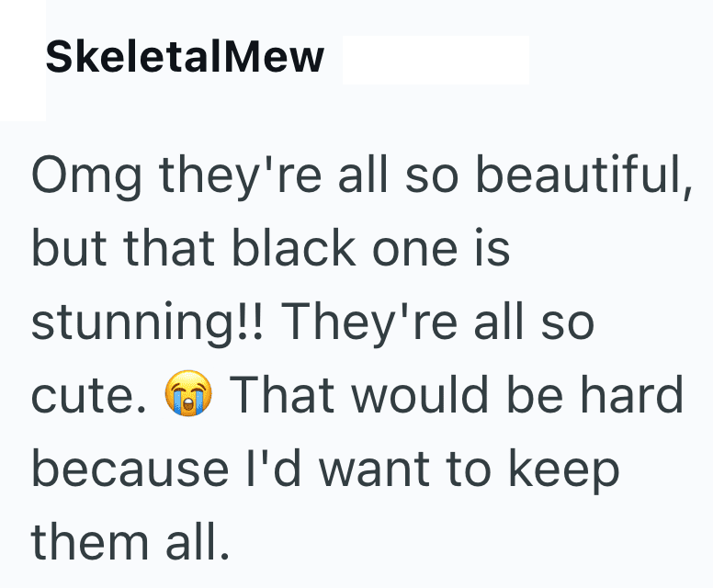Click the word "I'd" in the comment
The width and height of the screenshot is (713, 588).
tap(254, 469)
